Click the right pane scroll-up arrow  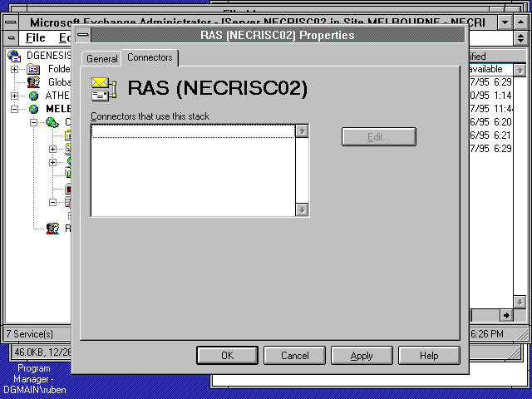520,70
